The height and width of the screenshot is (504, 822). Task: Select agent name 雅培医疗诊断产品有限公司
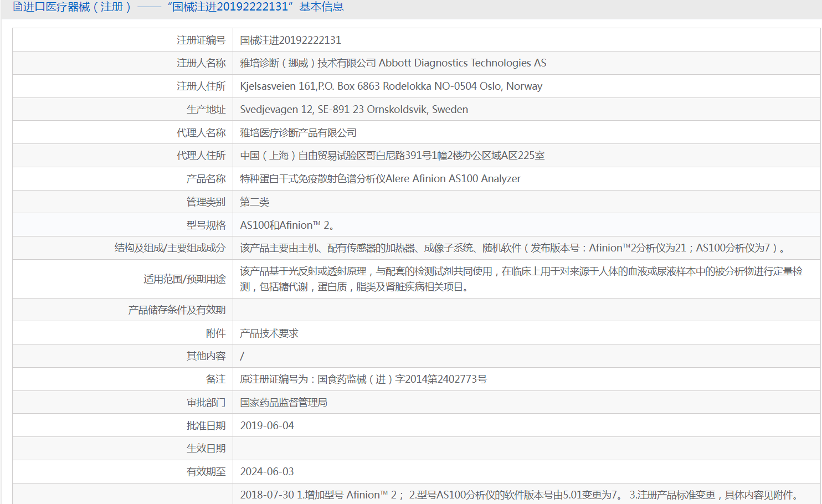tap(298, 133)
